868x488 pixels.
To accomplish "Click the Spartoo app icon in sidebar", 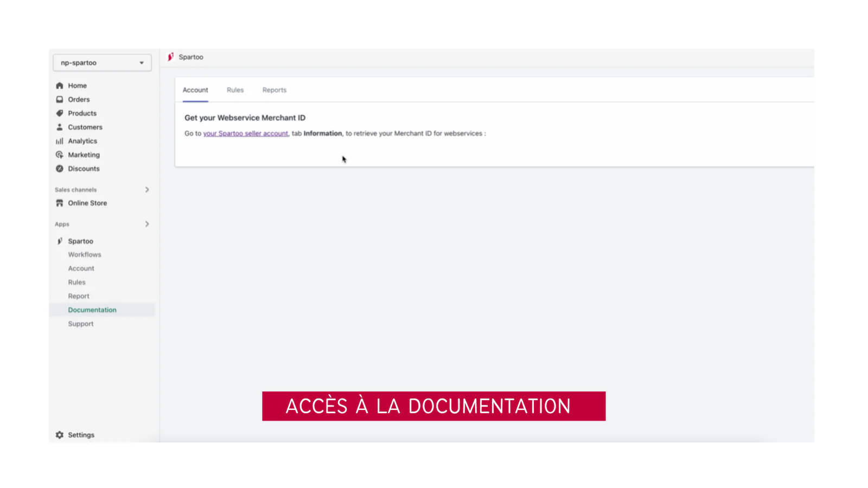I will pyautogui.click(x=60, y=241).
